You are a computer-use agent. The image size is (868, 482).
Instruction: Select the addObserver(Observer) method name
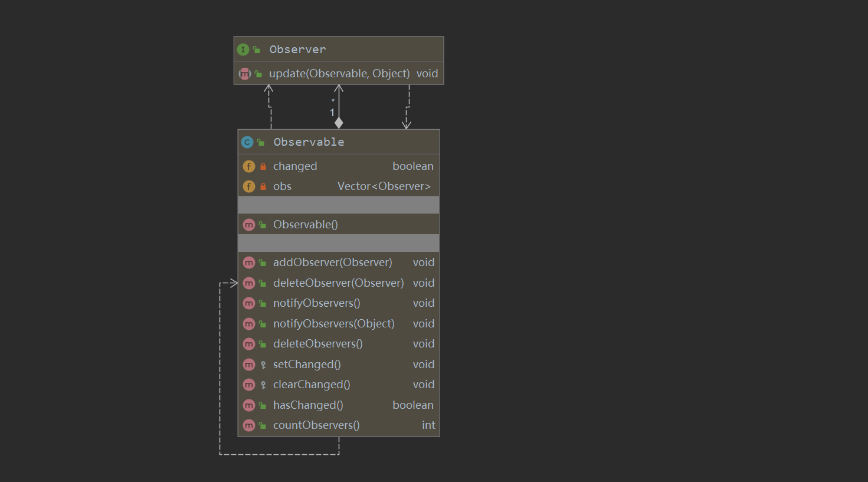click(333, 263)
